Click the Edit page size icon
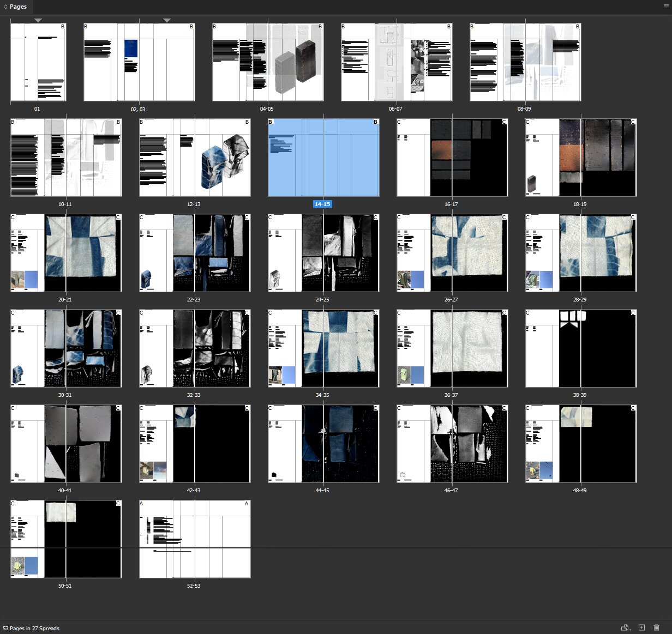Viewport: 672px width, 634px height. coord(626,627)
